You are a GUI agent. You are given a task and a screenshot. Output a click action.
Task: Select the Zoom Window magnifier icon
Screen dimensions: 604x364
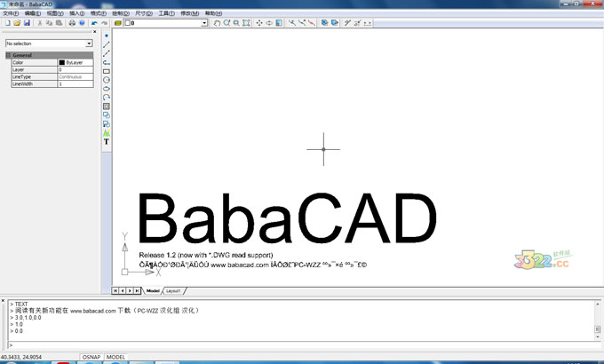coord(236,23)
